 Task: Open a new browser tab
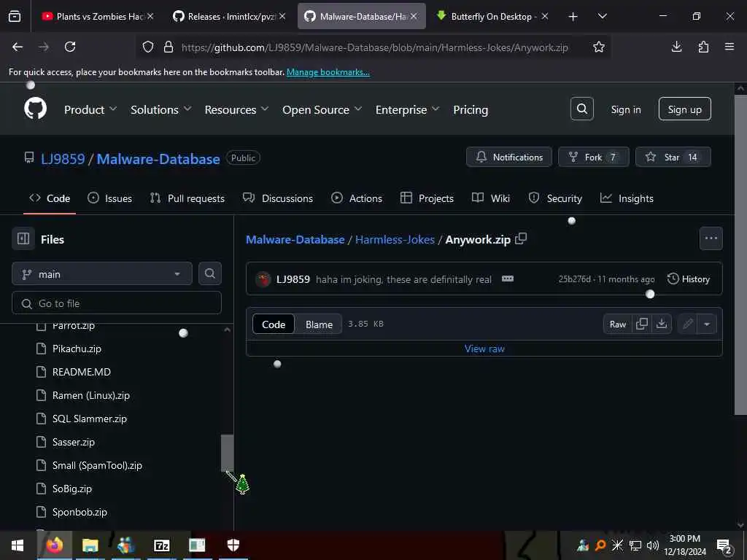pyautogui.click(x=573, y=16)
